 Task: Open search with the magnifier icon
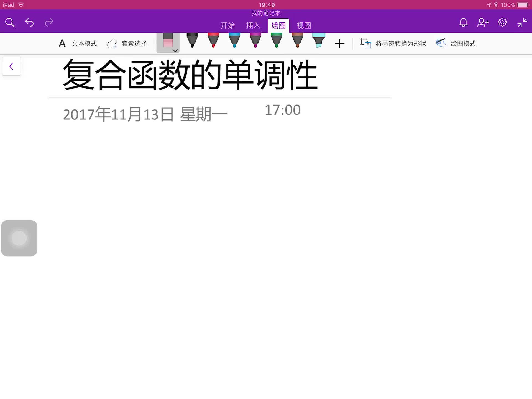pos(10,22)
